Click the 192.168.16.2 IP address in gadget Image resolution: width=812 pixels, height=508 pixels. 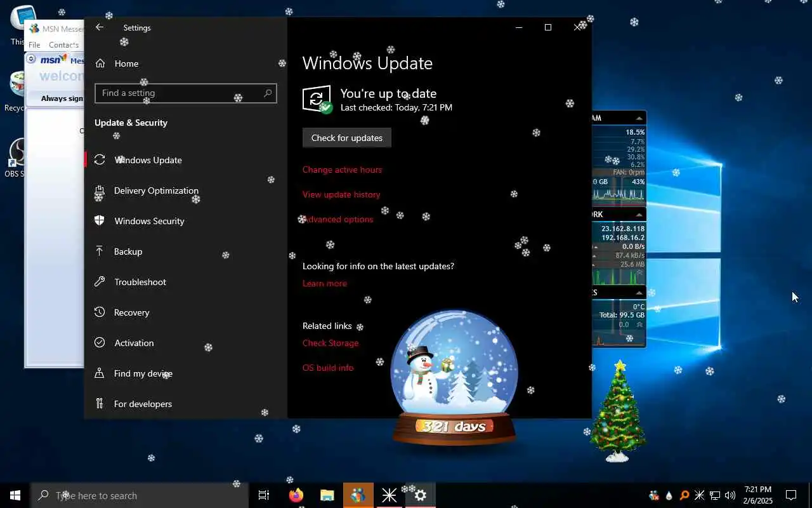(x=623, y=237)
